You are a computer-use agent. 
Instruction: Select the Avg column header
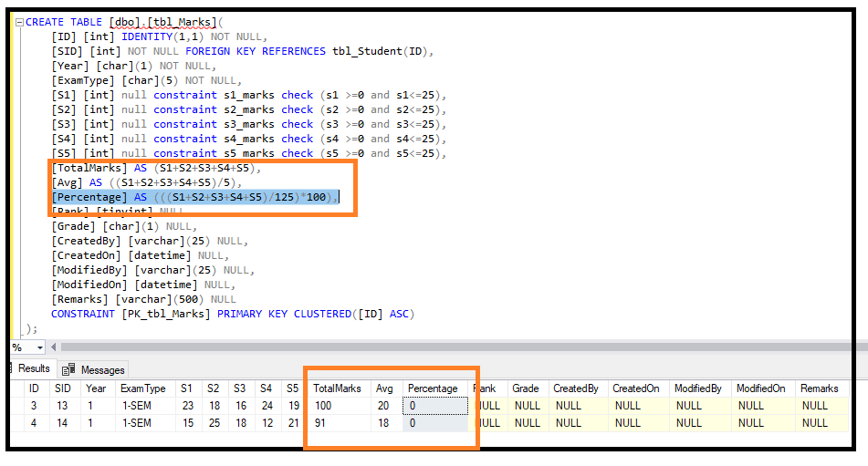pos(384,388)
